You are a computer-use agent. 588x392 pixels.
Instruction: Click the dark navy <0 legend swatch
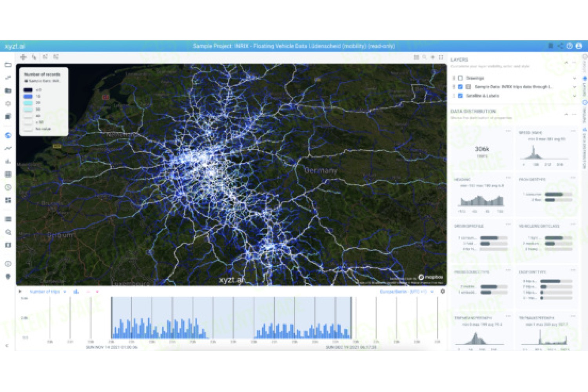click(x=28, y=90)
